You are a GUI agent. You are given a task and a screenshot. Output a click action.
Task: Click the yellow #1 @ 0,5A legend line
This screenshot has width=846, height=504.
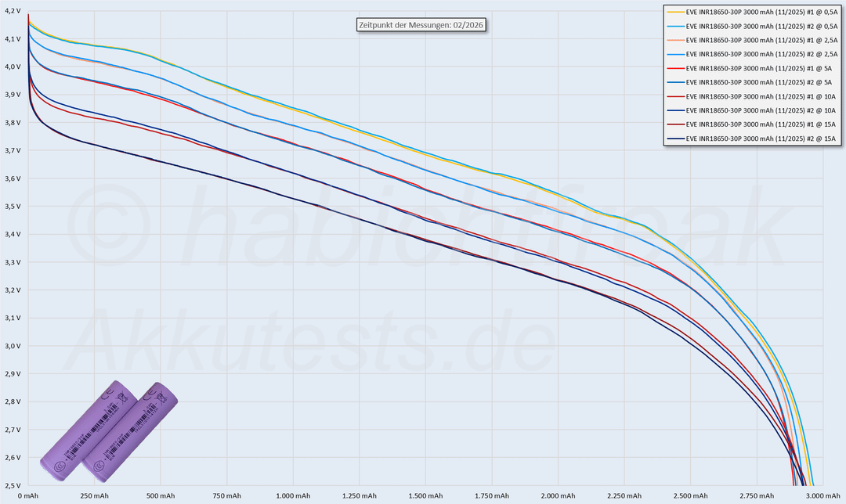click(673, 12)
